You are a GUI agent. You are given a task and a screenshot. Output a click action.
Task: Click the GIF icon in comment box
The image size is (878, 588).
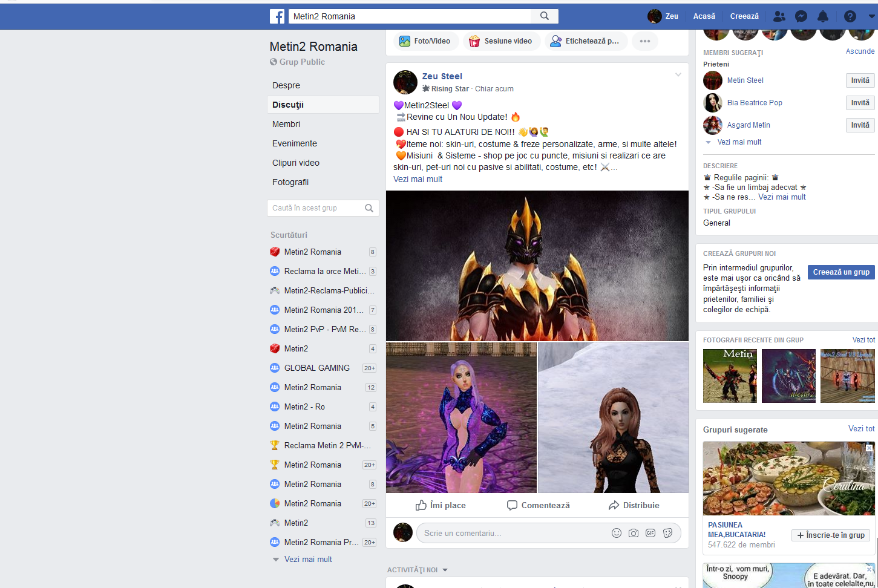(650, 533)
